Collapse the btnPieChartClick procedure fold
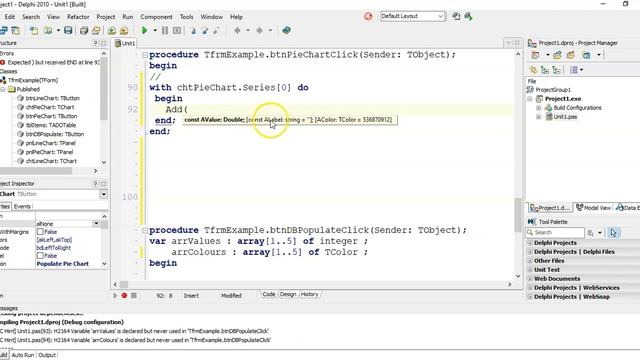 pos(144,55)
